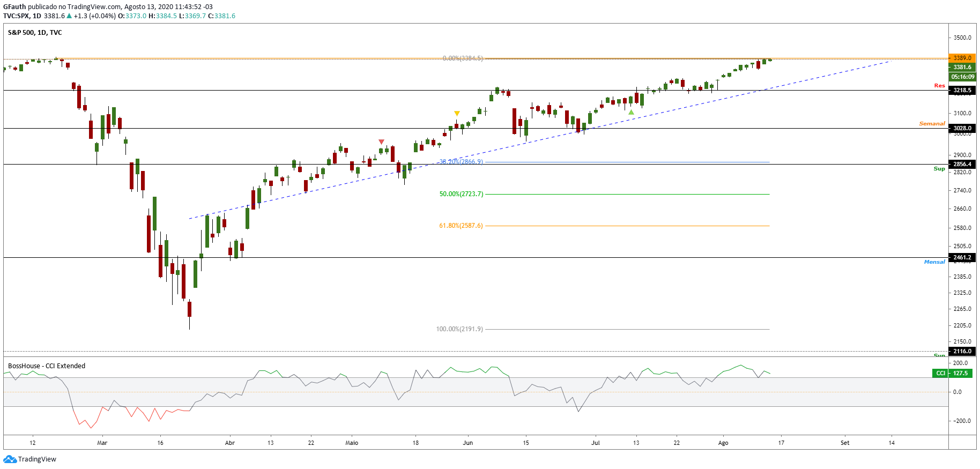
Task: Click the 2740.0 price axis tick
Action: pyautogui.click(x=963, y=190)
